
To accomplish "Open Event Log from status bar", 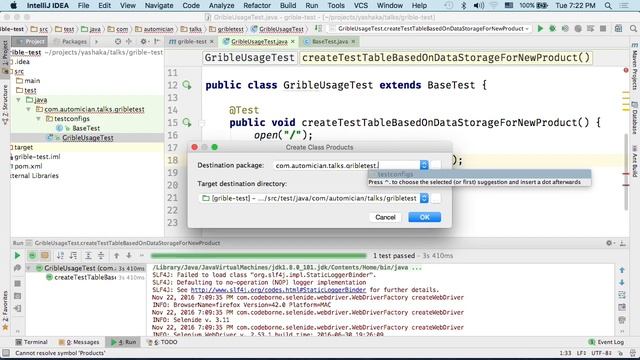I will [606, 342].
